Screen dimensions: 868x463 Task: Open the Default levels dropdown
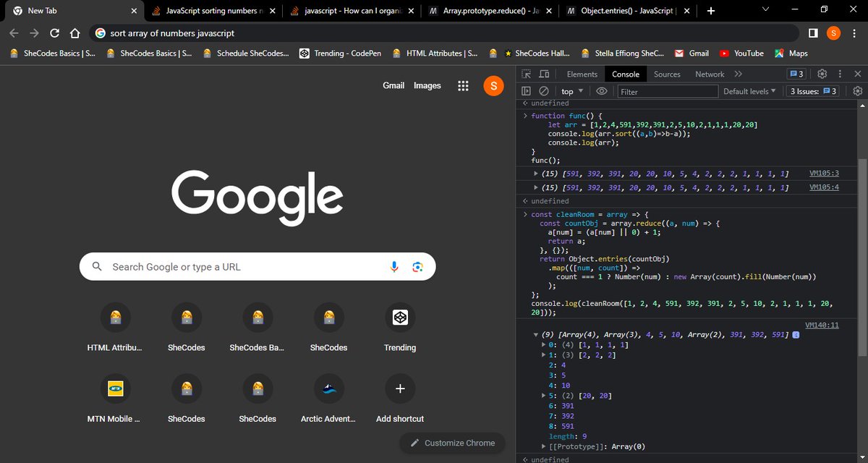(x=749, y=91)
